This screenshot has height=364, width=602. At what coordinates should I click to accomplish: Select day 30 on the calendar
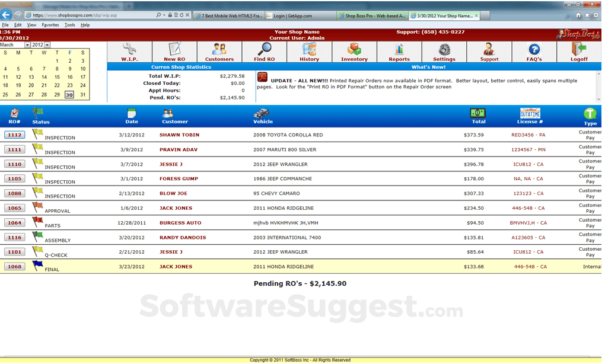click(68, 94)
